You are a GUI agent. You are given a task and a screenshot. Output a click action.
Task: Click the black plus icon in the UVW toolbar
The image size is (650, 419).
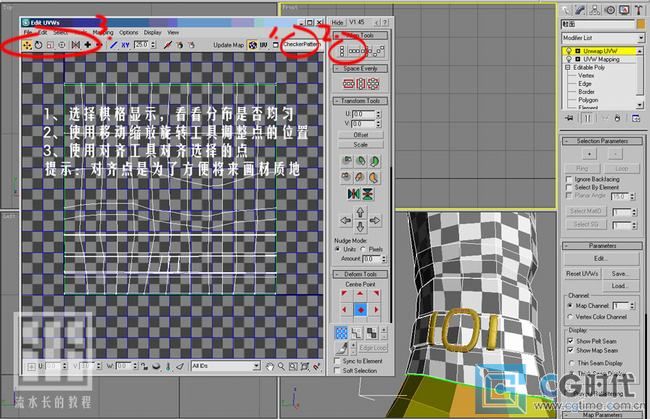pos(87,45)
